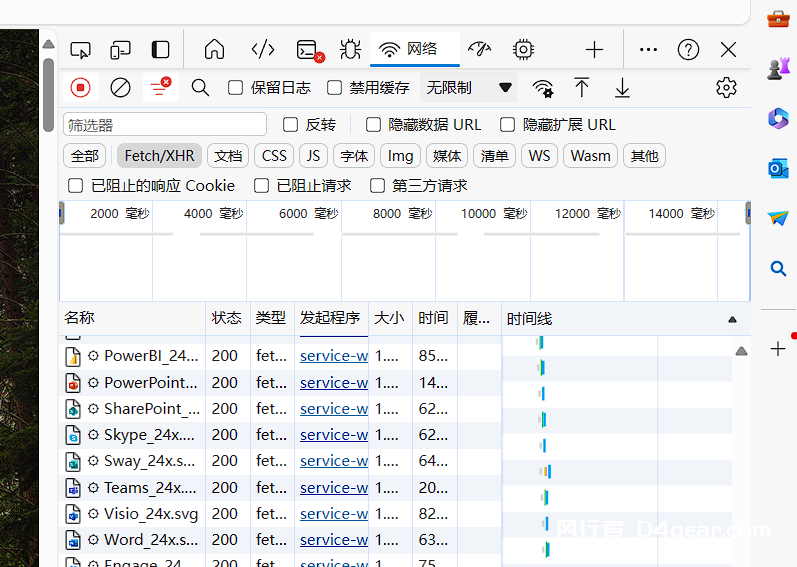Viewport: 797px width, 567px height.
Task: Open service-w initiator link for Word_24x.svg
Action: 333,540
